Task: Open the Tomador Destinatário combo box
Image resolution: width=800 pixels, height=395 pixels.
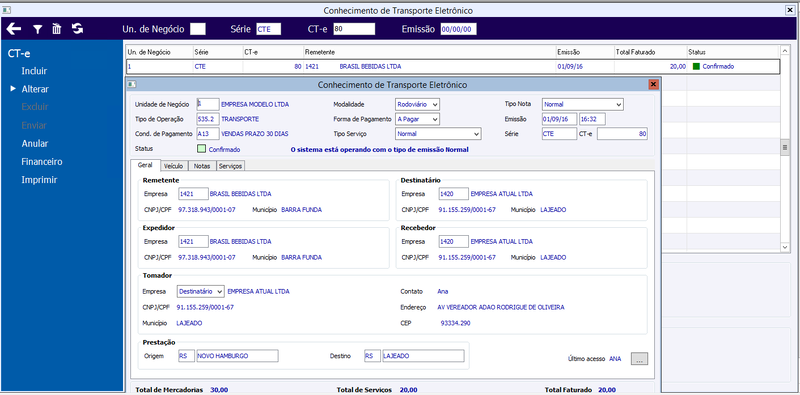Action: 201,291
